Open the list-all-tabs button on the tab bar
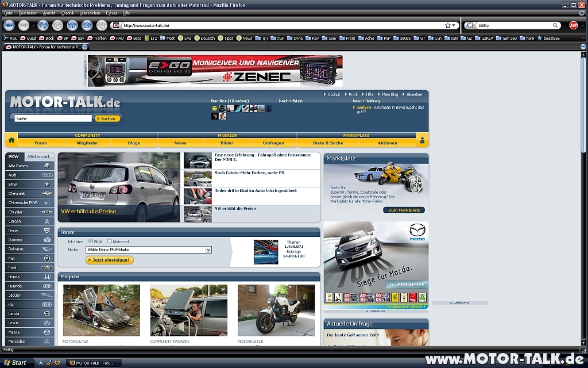Screen dimensions: 588x368 click(x=583, y=47)
